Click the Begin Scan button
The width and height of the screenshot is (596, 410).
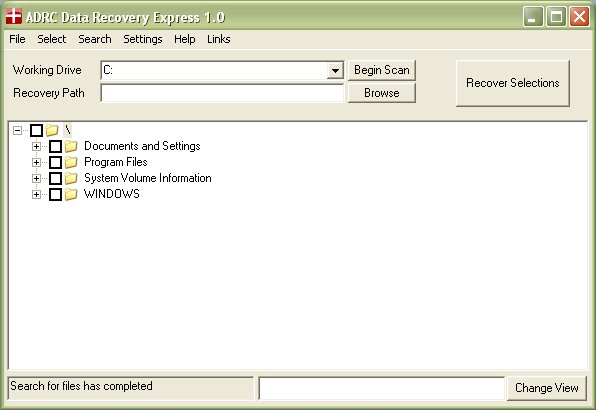point(382,70)
